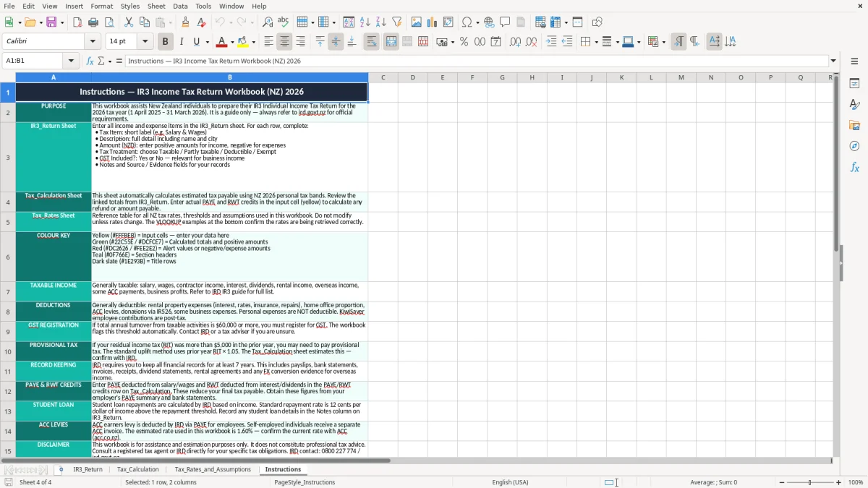Expand the formula bar chevron

tap(833, 61)
